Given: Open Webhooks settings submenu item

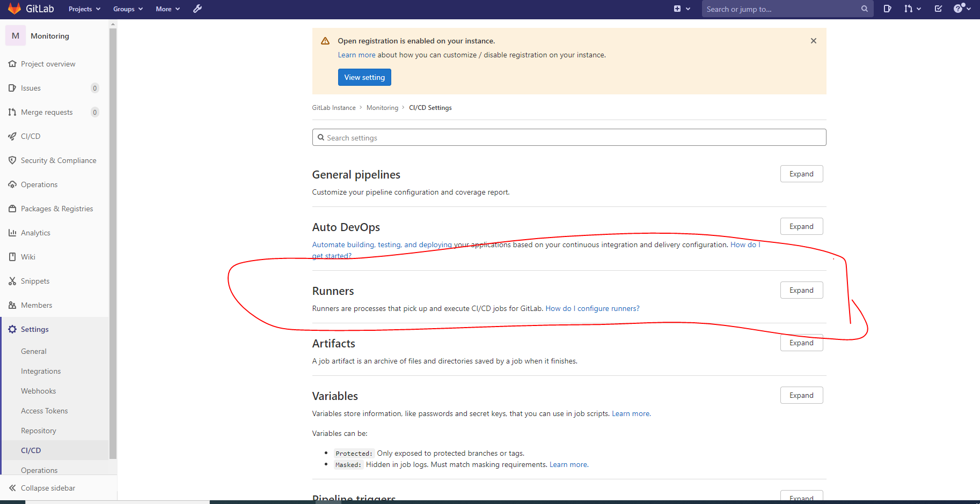Looking at the screenshot, I should click(x=38, y=391).
